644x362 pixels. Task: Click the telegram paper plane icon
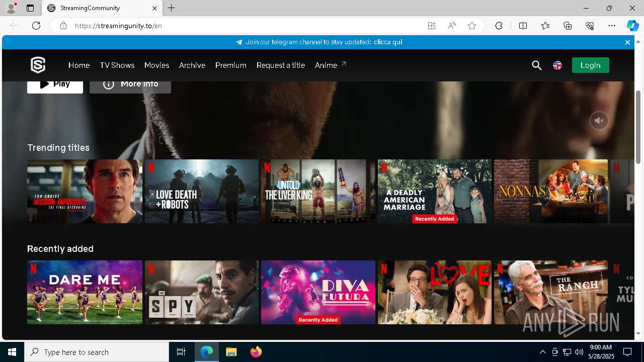point(239,42)
